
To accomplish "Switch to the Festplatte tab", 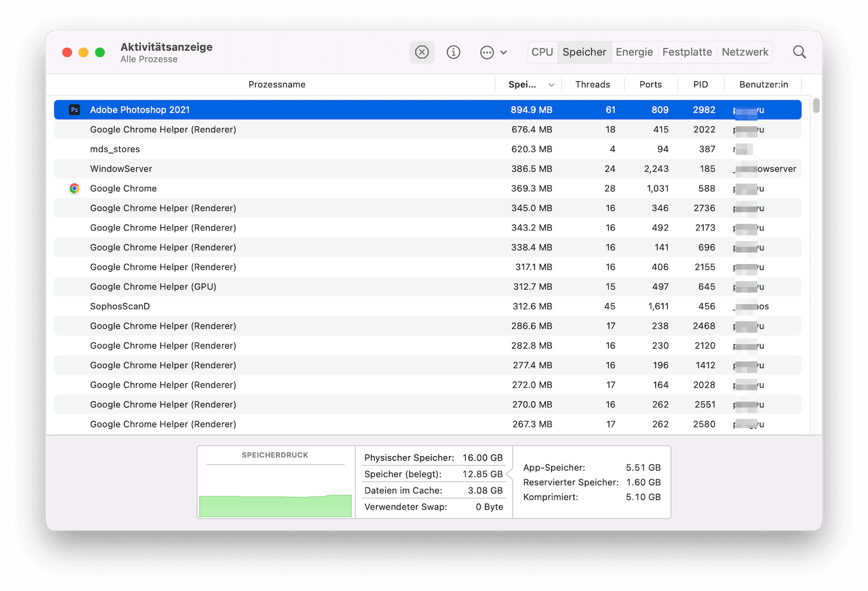I will pyautogui.click(x=687, y=52).
